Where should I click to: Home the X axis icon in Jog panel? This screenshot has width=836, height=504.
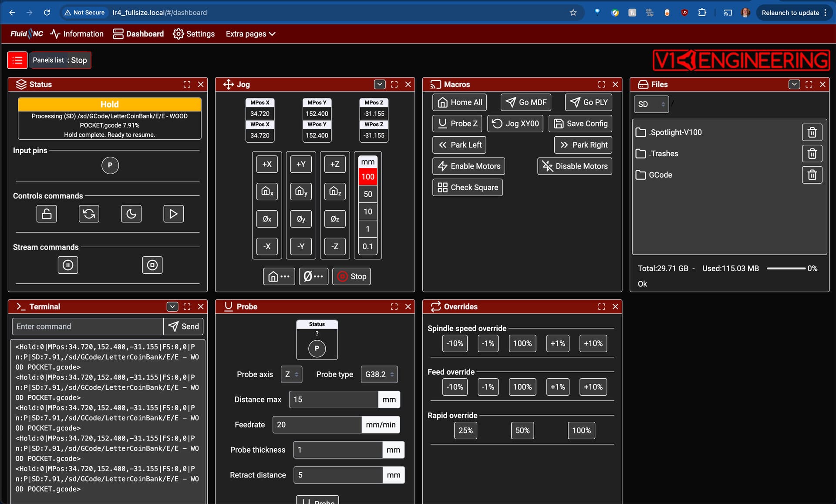coord(267,192)
